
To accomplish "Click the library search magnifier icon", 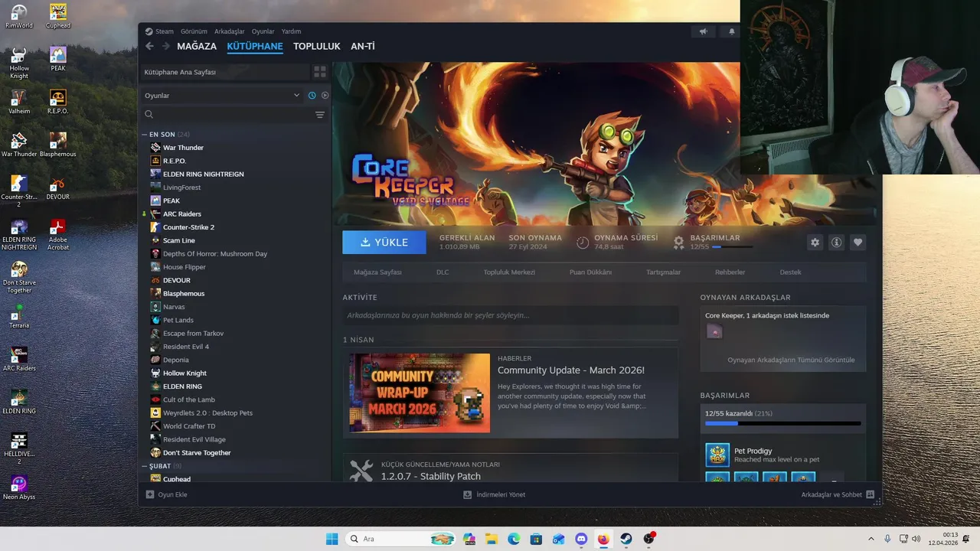I will (149, 115).
